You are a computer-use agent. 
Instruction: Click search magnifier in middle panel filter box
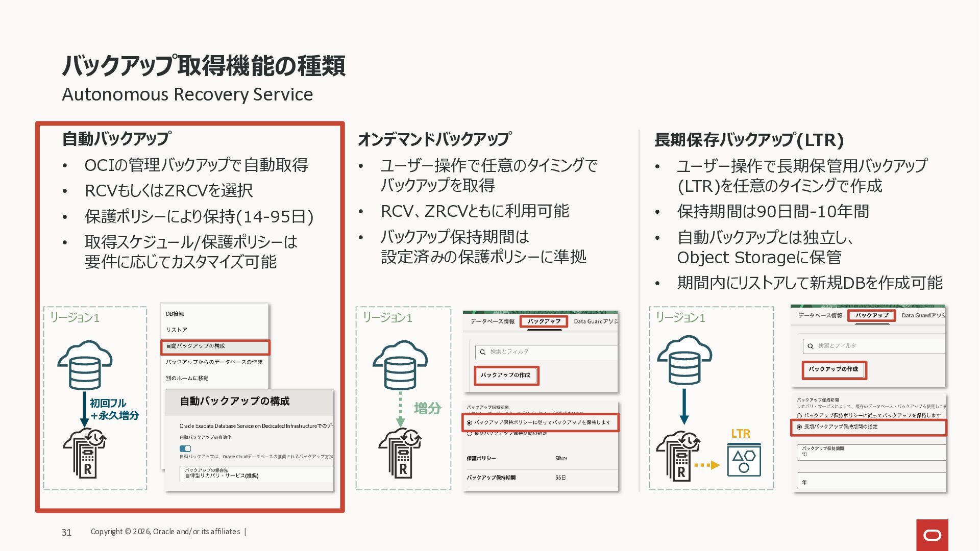tap(482, 352)
